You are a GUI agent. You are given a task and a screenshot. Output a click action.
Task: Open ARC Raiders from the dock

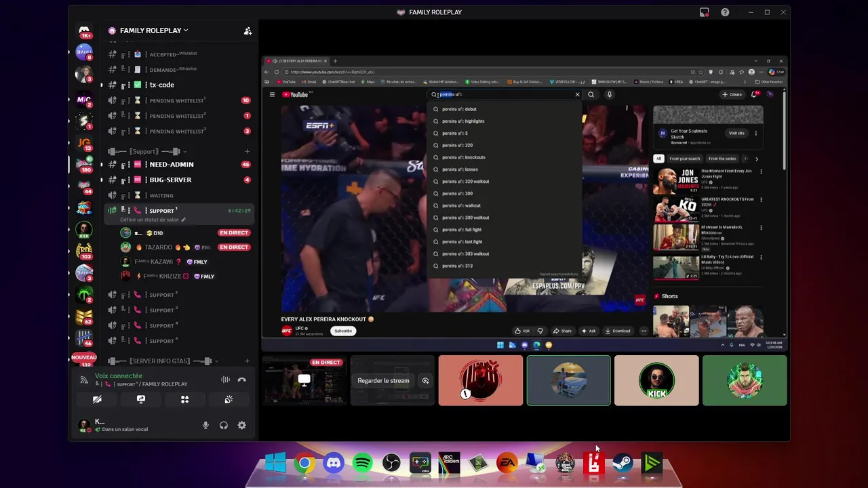tap(449, 464)
